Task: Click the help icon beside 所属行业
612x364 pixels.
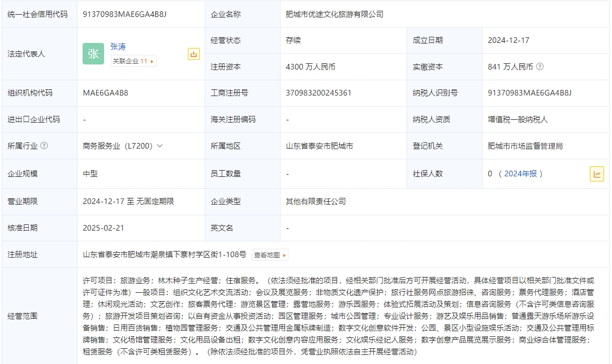Action: (44, 145)
